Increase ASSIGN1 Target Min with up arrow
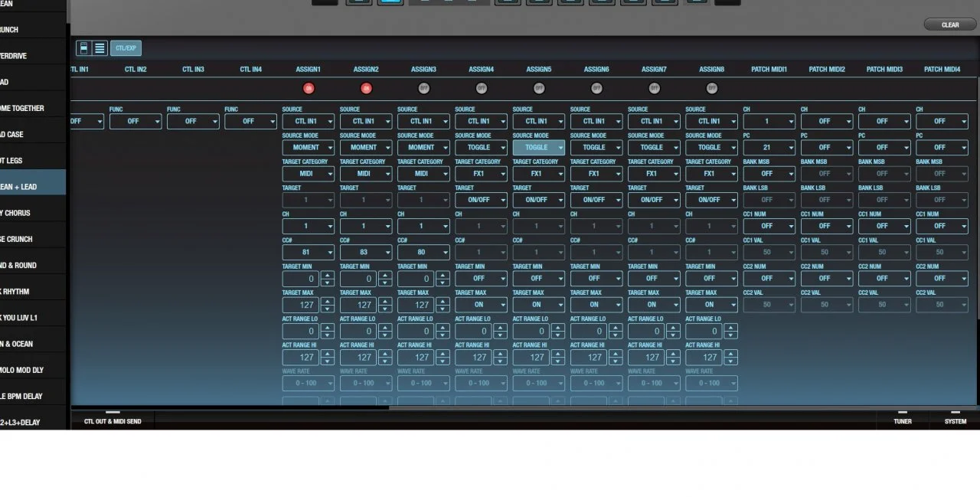980x497 pixels. (x=327, y=275)
